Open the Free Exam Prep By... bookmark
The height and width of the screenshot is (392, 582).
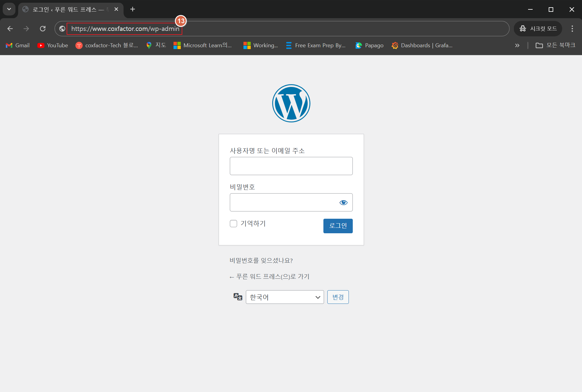coord(316,45)
